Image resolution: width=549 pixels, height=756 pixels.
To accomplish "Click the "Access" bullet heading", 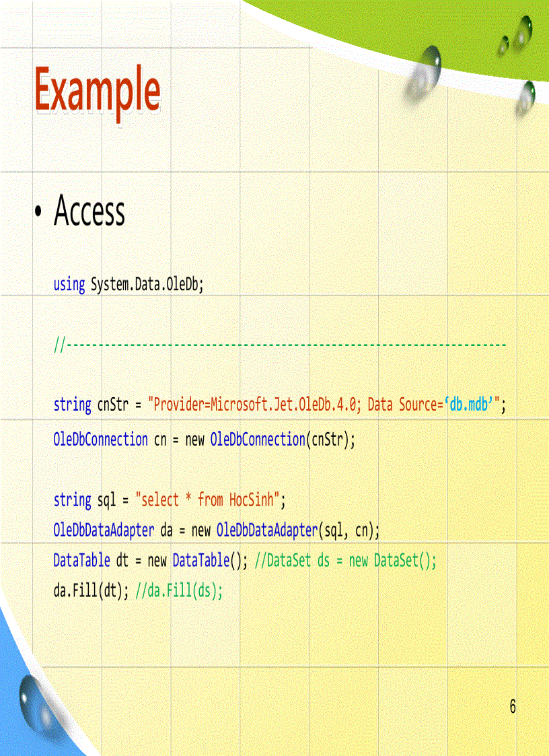I will pyautogui.click(x=89, y=211).
